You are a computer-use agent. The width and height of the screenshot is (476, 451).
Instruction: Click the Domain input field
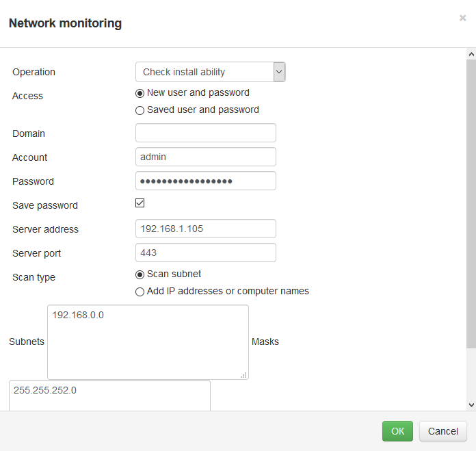205,133
